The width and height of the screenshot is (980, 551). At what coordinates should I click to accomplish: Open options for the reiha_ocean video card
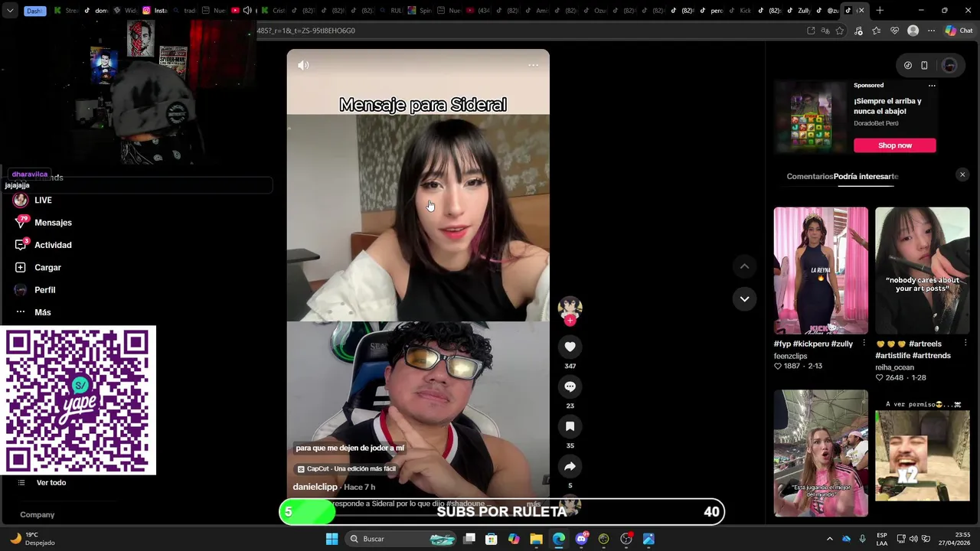click(x=965, y=344)
